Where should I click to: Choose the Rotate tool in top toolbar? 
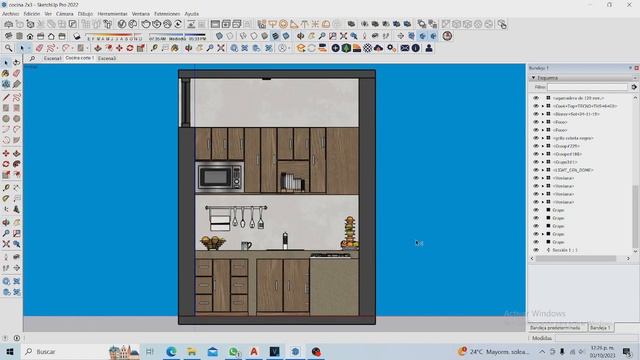click(130, 48)
